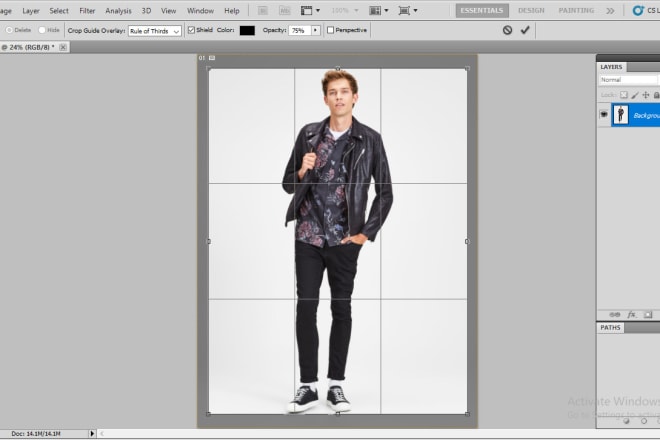Click the slice badge icon on canvas

[212, 58]
